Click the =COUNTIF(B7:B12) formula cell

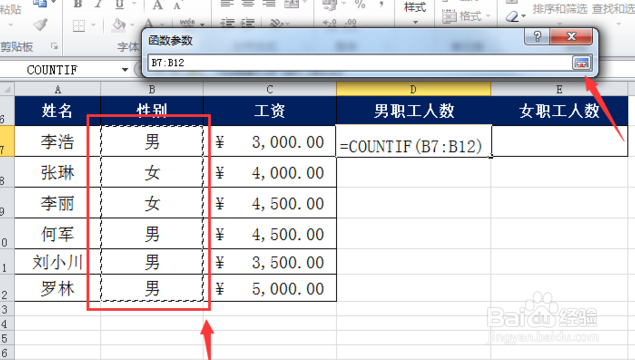coord(413,141)
